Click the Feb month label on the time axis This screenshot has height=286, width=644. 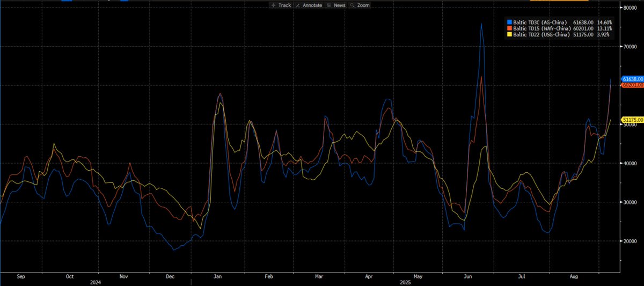click(269, 276)
